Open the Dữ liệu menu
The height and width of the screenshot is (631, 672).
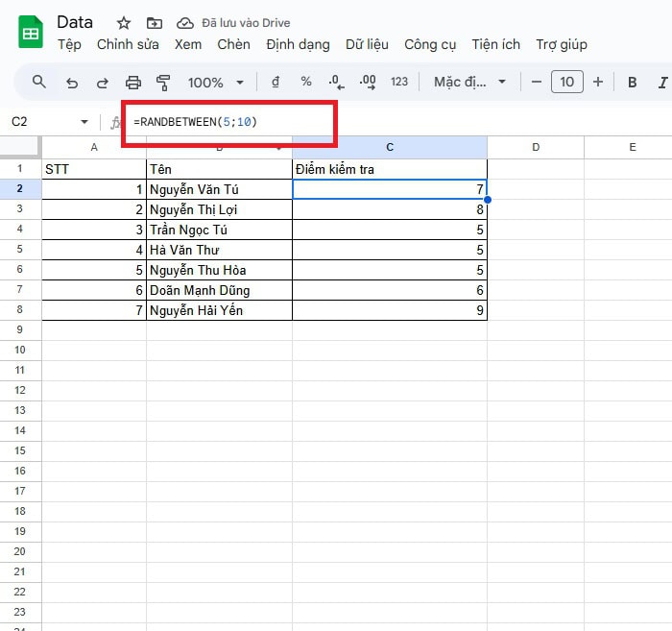coord(367,44)
